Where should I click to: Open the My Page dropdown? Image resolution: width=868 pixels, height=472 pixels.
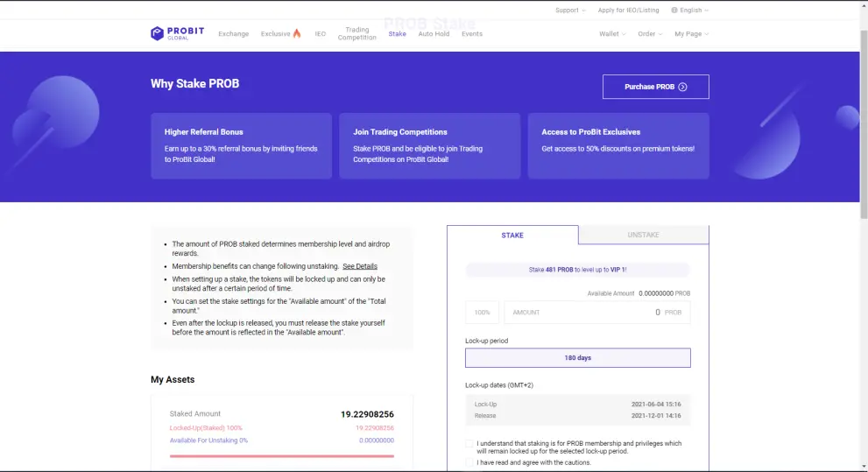click(691, 34)
